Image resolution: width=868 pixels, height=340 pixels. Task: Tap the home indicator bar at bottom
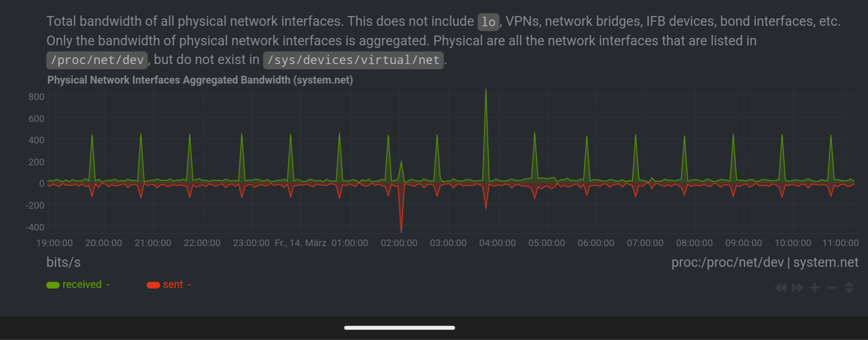point(399,328)
